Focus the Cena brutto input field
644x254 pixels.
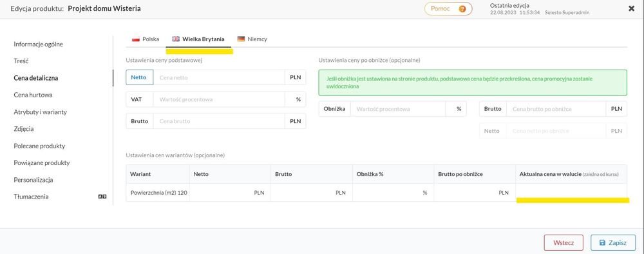[219, 121]
